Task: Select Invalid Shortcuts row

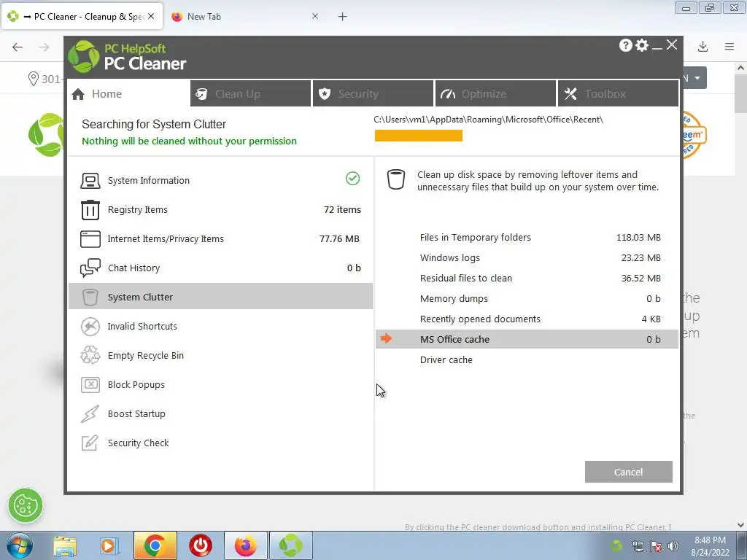Action: pyautogui.click(x=220, y=326)
